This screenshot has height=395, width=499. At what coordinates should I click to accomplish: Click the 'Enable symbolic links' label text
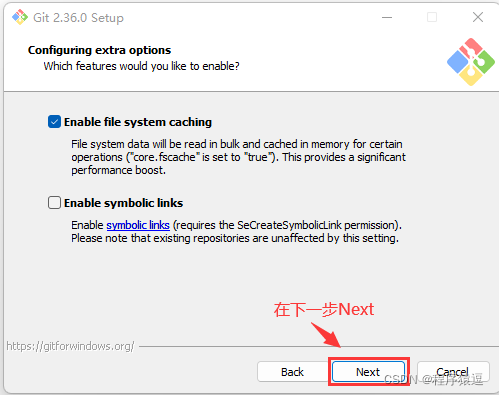[x=123, y=203]
